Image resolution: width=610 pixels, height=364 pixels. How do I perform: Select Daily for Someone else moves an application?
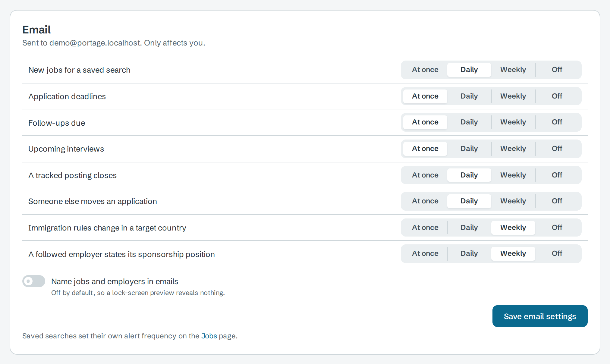(x=469, y=201)
